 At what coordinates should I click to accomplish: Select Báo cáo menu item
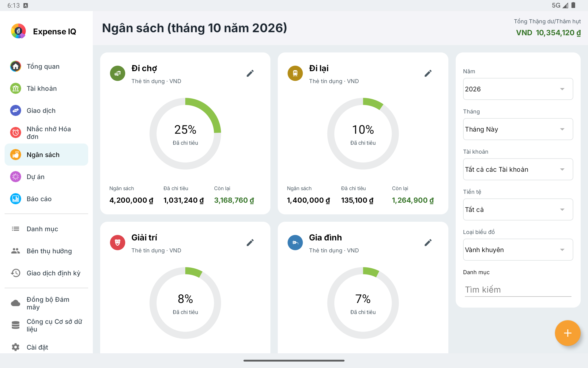[x=46, y=199]
